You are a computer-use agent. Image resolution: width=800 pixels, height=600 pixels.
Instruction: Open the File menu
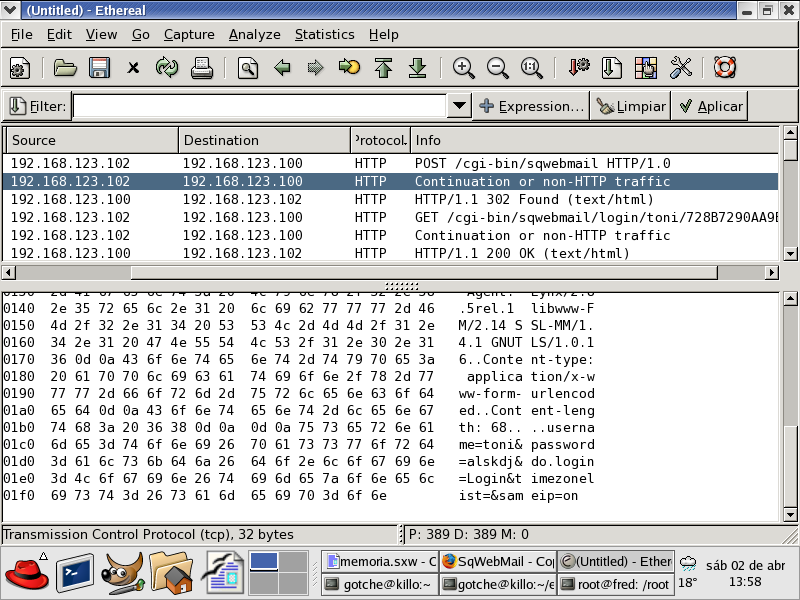tap(21, 34)
